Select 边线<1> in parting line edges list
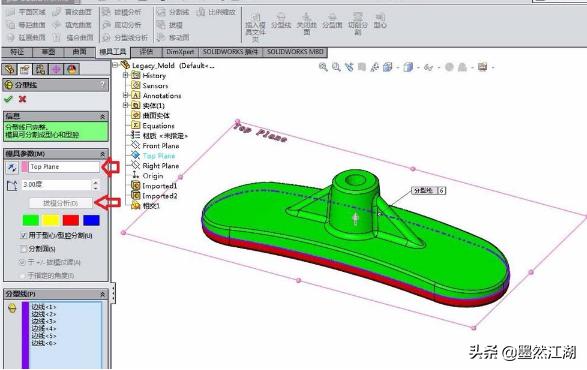 [44, 307]
